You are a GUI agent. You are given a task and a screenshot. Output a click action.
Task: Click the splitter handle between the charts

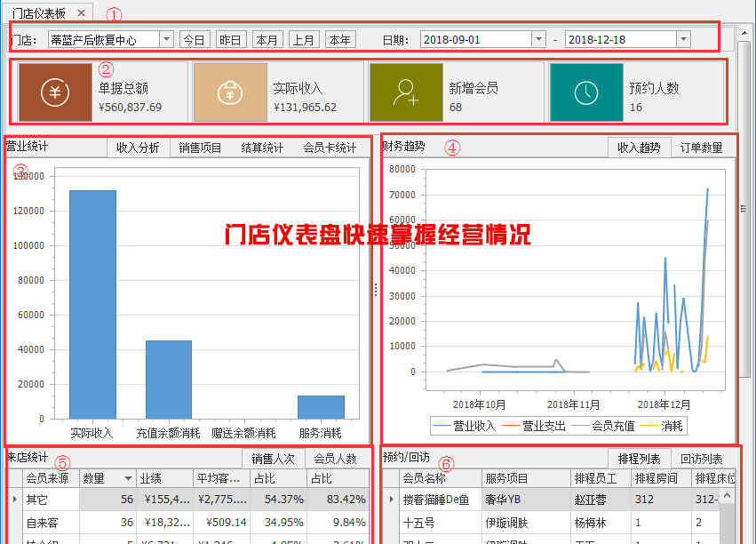375,289
